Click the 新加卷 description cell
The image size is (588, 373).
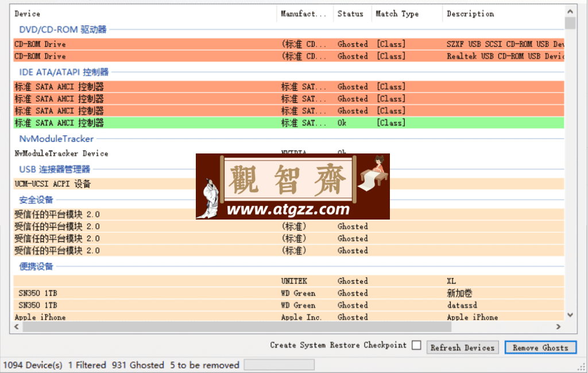point(459,293)
